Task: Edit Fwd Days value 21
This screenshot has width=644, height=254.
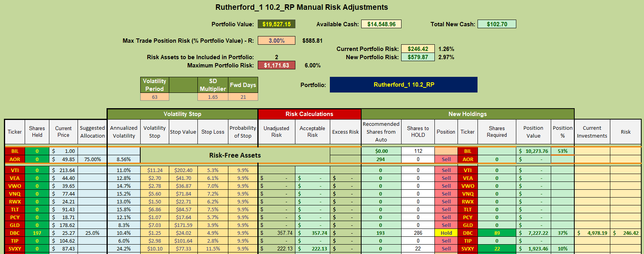Action: point(243,97)
